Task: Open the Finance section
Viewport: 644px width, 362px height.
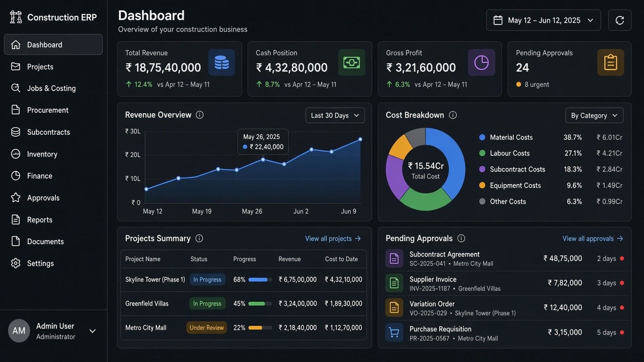Action: [x=53, y=176]
